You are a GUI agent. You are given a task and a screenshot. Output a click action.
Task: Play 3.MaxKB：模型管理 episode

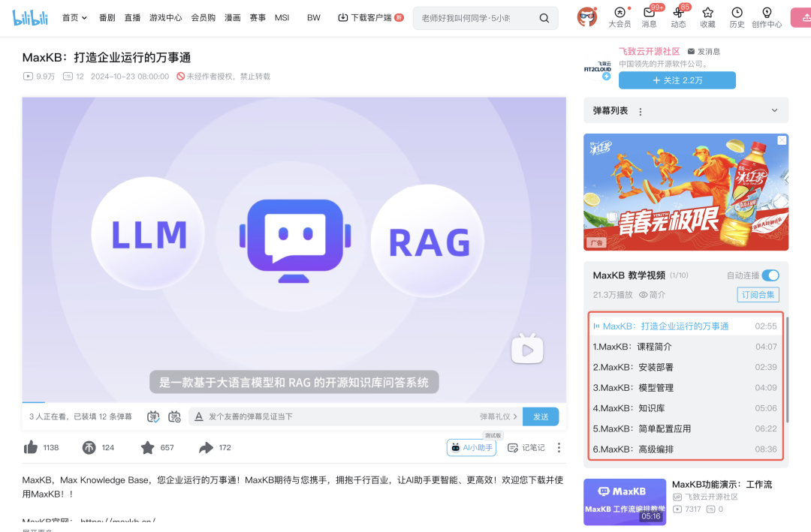(x=685, y=388)
